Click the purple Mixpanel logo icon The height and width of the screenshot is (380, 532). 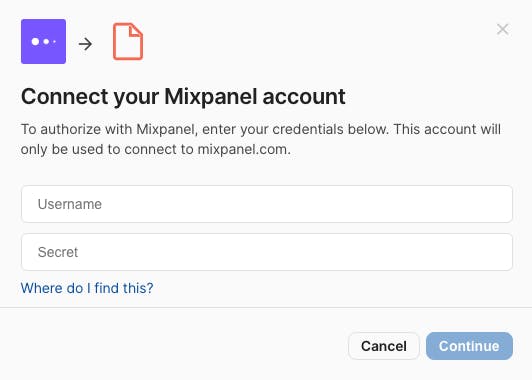[x=43, y=41]
